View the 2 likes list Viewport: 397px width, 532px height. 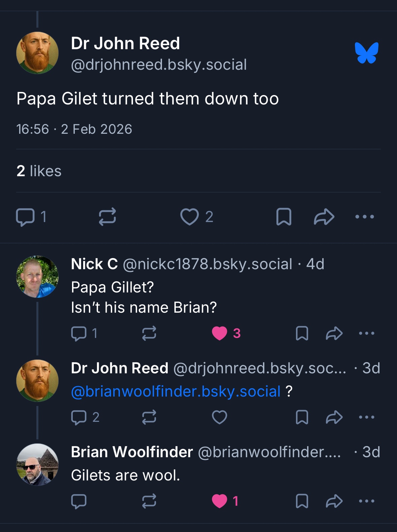(x=39, y=171)
